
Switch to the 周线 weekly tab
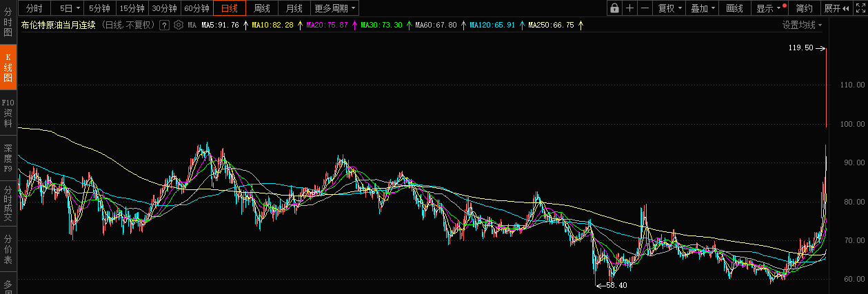click(x=262, y=8)
